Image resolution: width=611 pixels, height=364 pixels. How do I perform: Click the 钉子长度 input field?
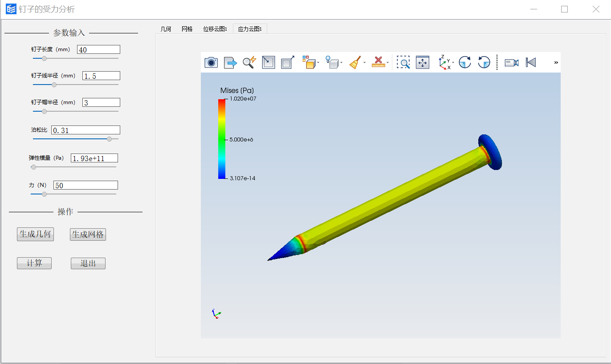tap(98, 50)
